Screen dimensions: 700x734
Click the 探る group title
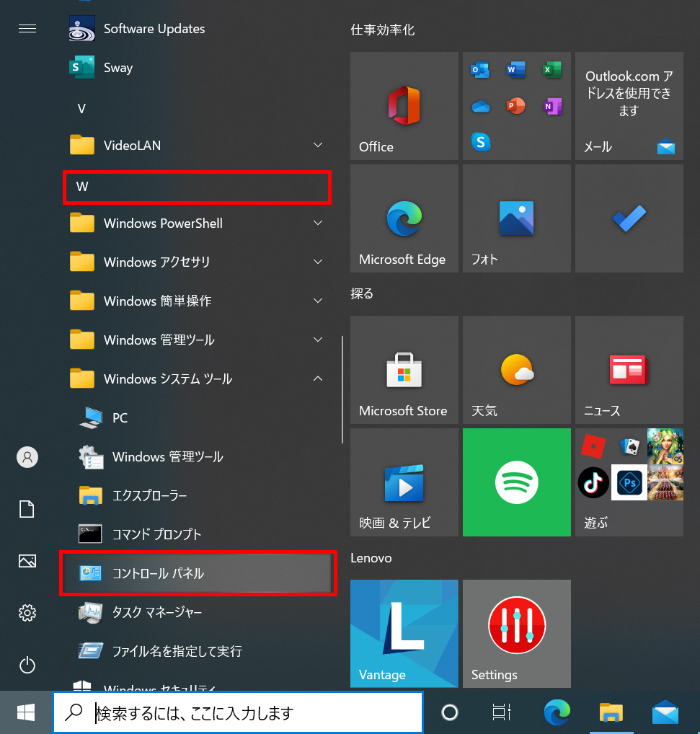362,293
